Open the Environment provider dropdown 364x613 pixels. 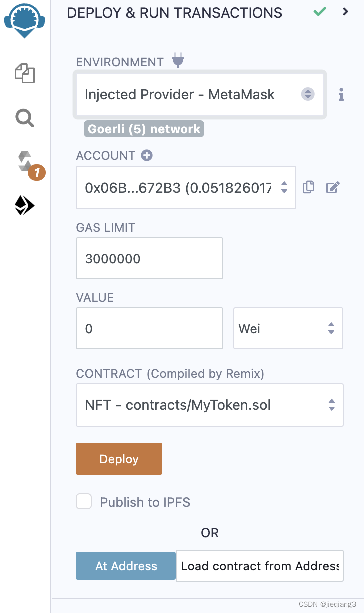tap(200, 94)
